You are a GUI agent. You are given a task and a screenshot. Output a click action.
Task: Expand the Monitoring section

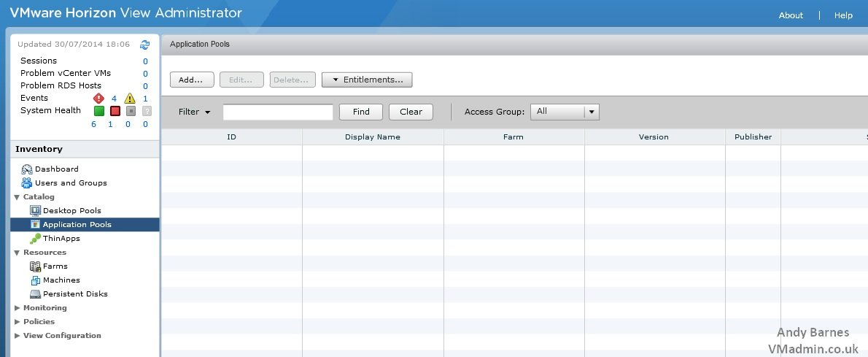click(18, 308)
